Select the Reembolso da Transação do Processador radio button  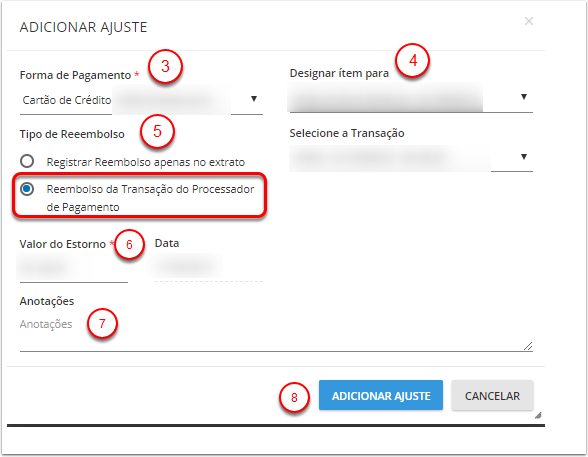(x=27, y=189)
